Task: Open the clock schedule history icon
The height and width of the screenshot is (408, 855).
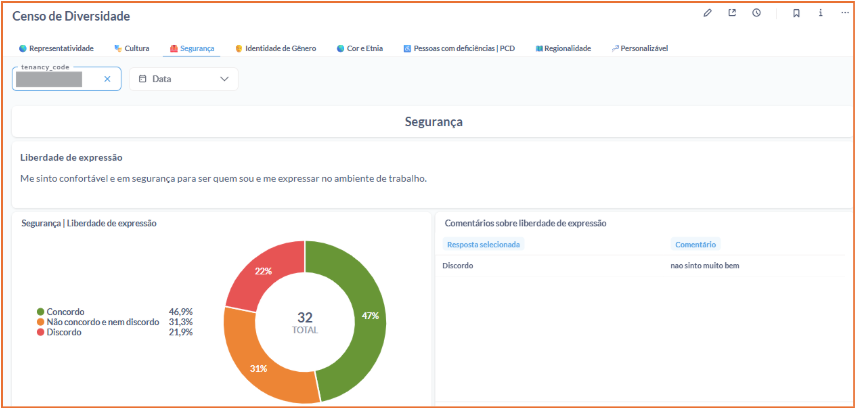Action: point(757,13)
